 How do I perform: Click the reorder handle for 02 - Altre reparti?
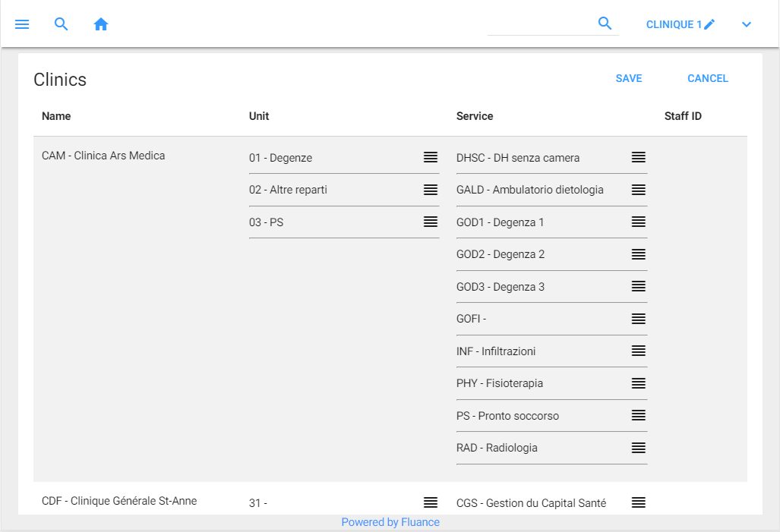(x=431, y=190)
